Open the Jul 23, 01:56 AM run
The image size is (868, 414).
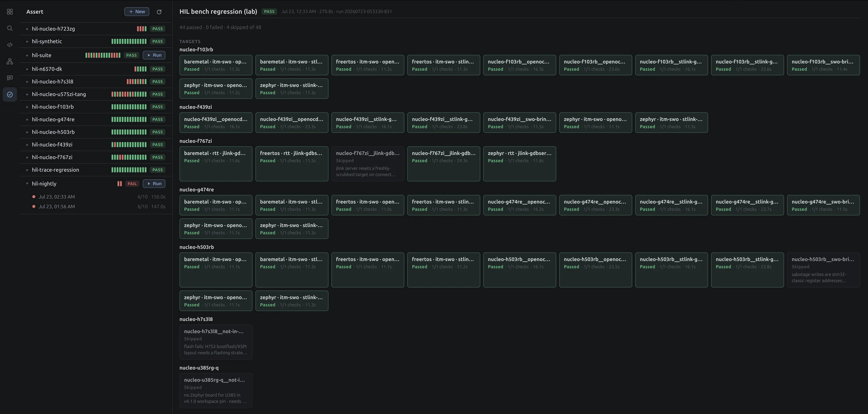tap(96, 206)
